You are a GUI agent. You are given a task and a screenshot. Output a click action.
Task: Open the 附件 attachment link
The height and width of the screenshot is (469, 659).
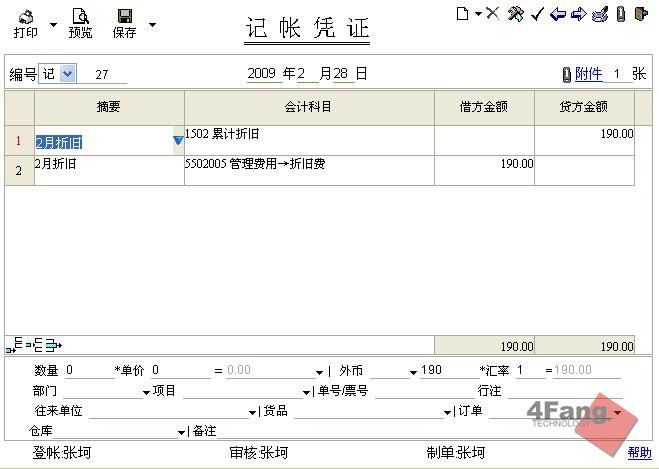click(588, 74)
